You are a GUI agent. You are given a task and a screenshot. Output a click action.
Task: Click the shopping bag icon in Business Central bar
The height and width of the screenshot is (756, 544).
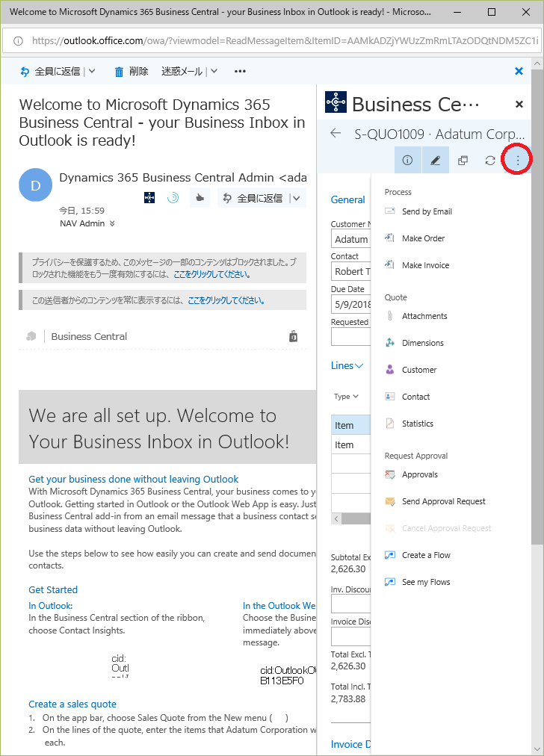(x=293, y=336)
